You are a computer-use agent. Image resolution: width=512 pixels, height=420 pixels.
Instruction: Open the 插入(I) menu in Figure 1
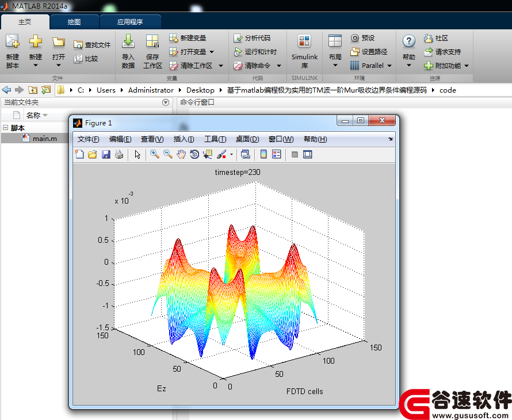184,139
